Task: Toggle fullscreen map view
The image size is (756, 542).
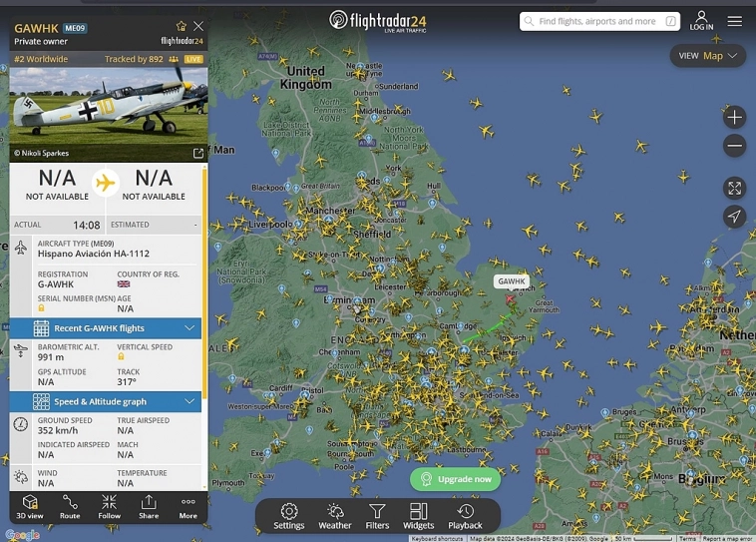Action: 734,189
